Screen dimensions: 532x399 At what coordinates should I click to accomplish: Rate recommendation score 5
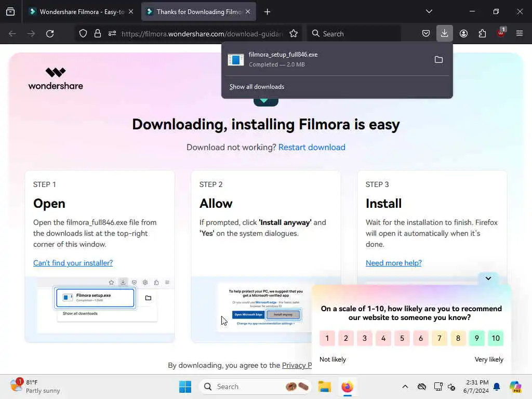coord(402,338)
